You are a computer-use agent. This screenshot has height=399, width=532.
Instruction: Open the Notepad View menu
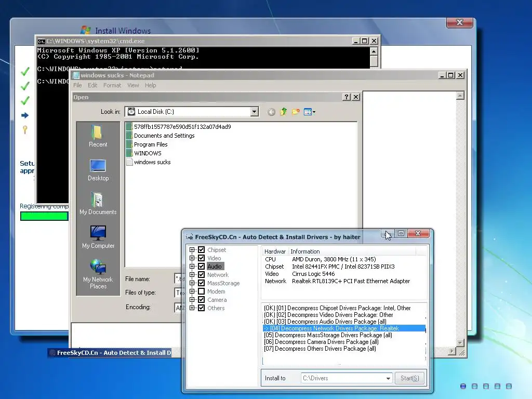(133, 85)
